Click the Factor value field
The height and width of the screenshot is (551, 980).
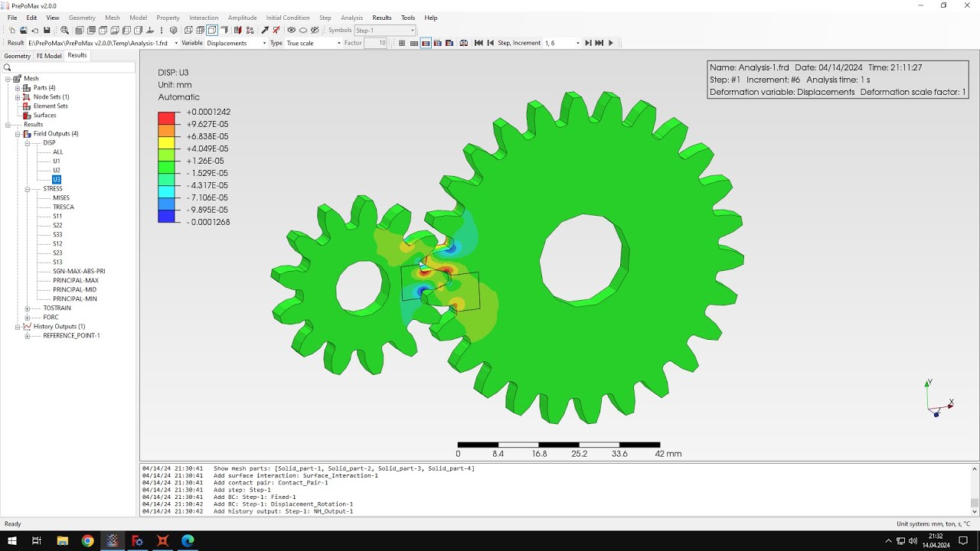pyautogui.click(x=376, y=43)
